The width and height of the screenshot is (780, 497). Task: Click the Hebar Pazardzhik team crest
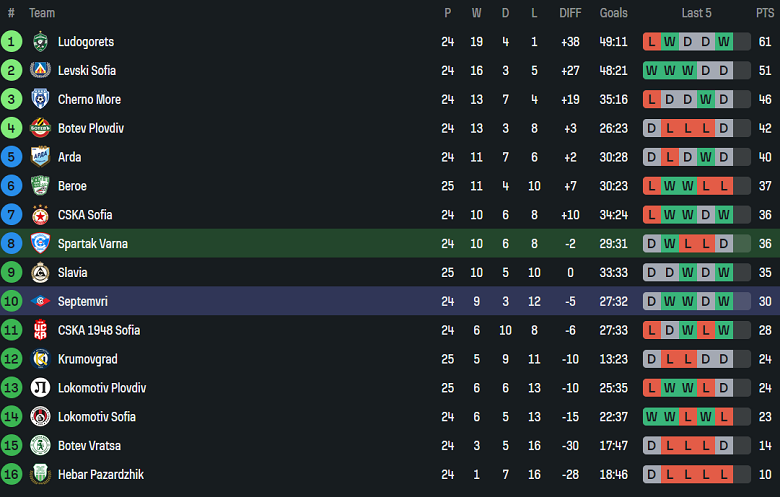pyautogui.click(x=40, y=475)
